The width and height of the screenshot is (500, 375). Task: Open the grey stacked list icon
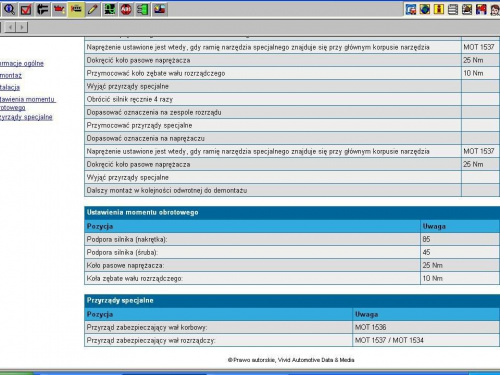click(453, 9)
